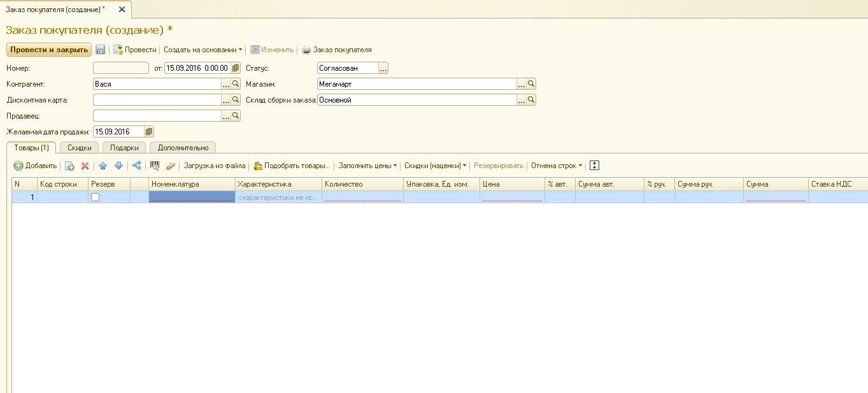Toggle the Резерв checkbox in row 1
868x393 pixels.
[96, 197]
